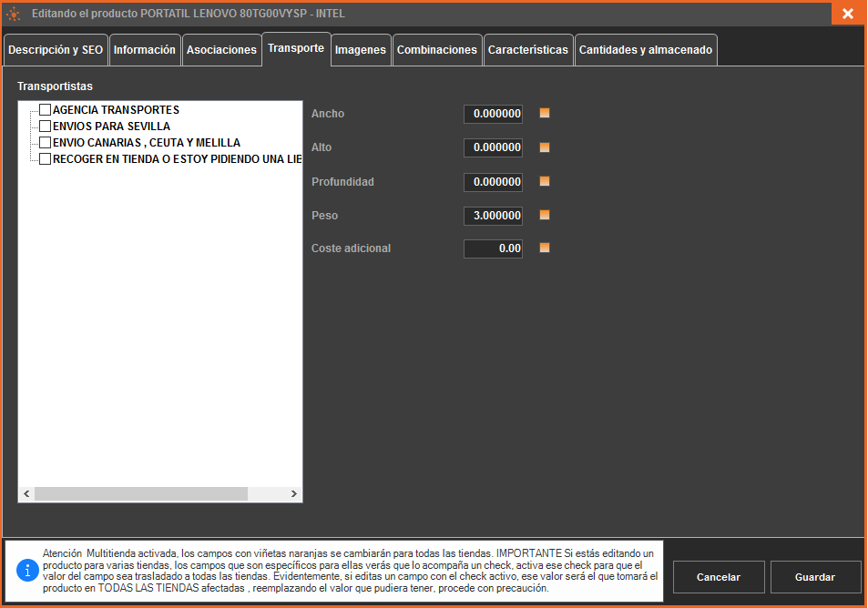
Task: Select ENVIO CANARIAS, CEUTA Y MELILLA checkbox
Action: pos(45,143)
